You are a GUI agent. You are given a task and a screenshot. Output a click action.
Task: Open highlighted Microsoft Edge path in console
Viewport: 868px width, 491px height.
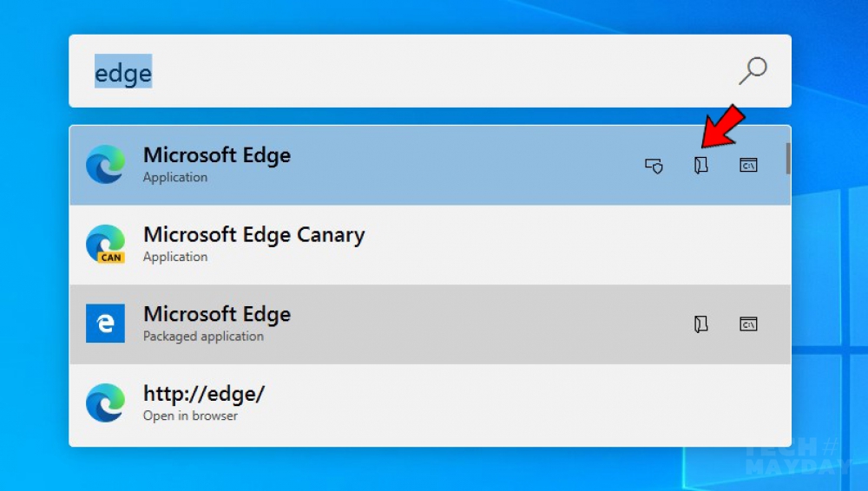click(748, 165)
